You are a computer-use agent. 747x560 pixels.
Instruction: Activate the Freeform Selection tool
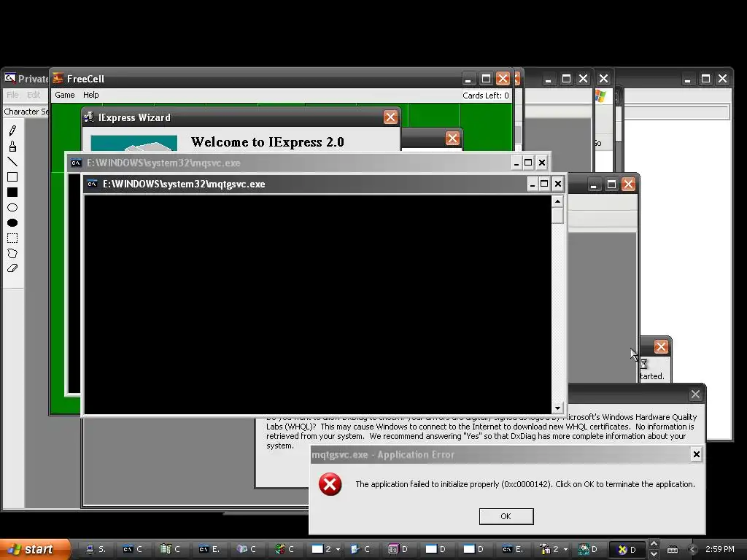coord(13,253)
